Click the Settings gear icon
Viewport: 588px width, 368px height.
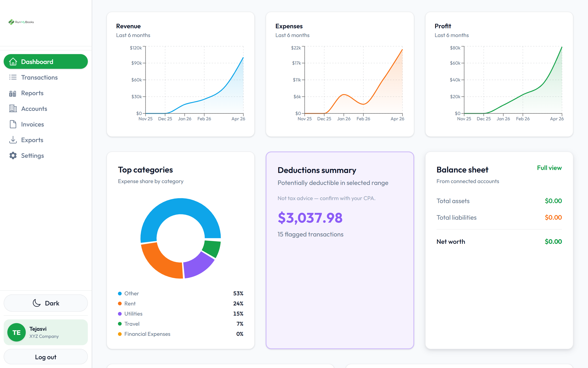coord(13,155)
